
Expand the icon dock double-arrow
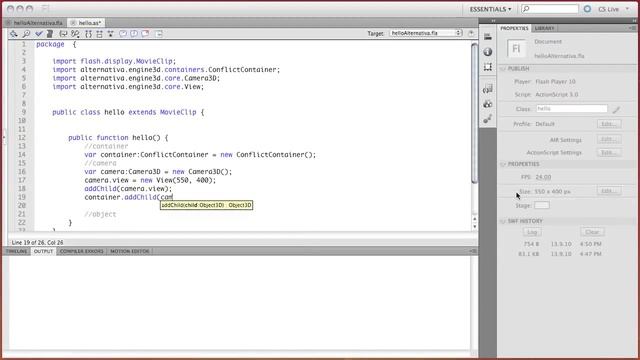tap(493, 20)
